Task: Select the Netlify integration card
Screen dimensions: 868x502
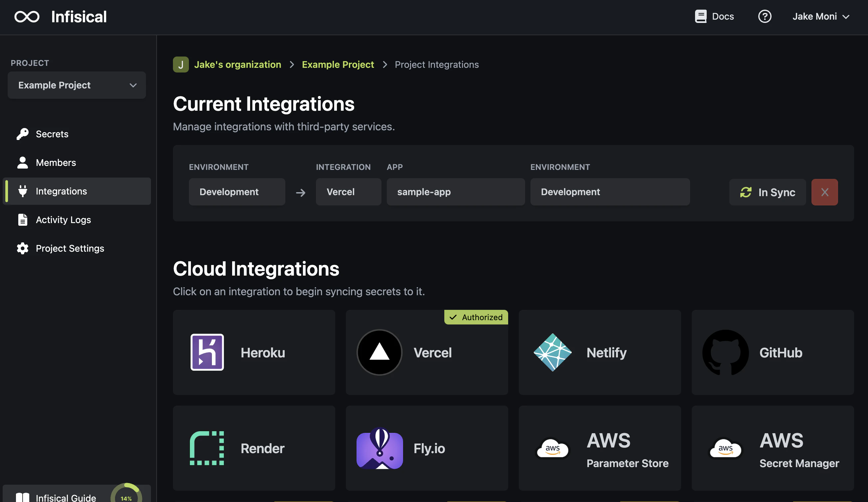Action: click(600, 352)
